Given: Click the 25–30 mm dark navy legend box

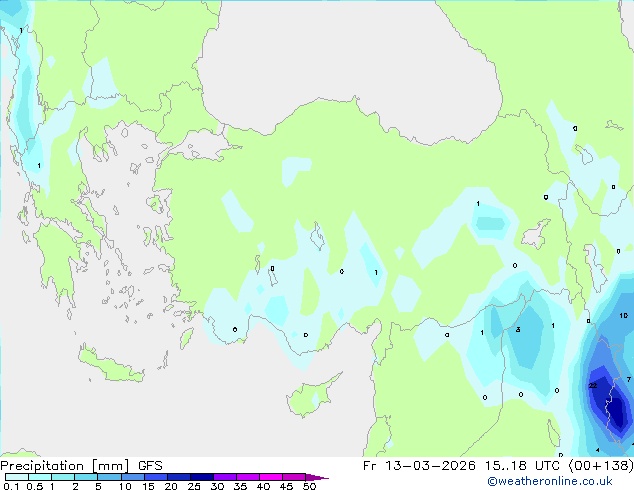Looking at the screenshot, I should coord(202,477).
